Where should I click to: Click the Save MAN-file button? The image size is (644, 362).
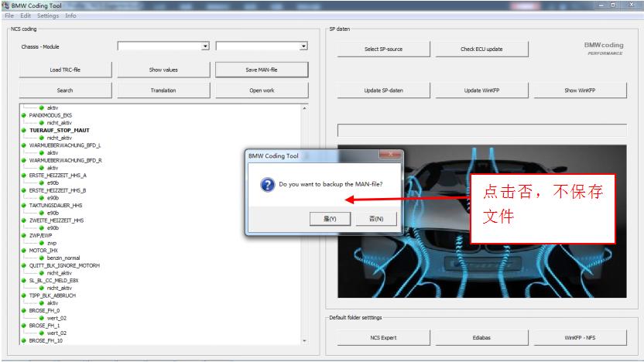(x=262, y=70)
